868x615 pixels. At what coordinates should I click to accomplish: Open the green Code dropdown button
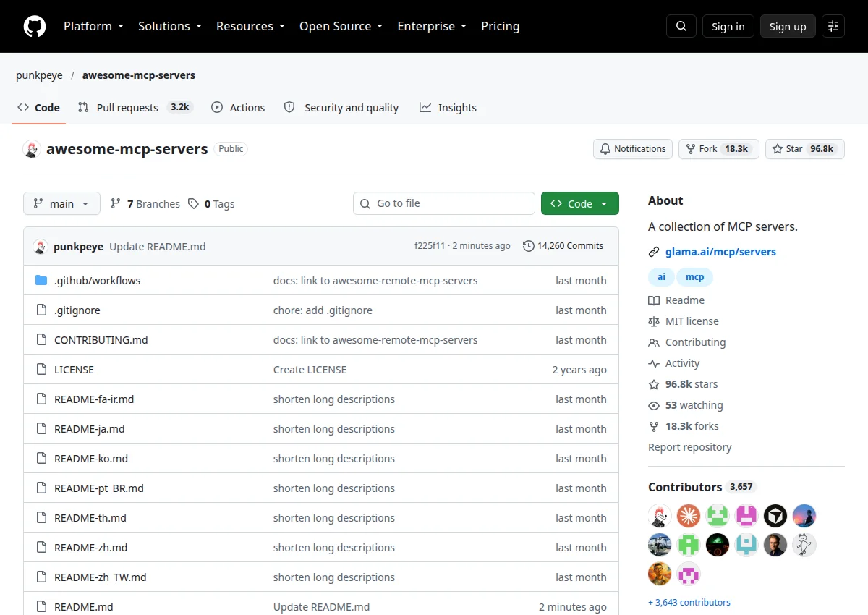coord(580,204)
